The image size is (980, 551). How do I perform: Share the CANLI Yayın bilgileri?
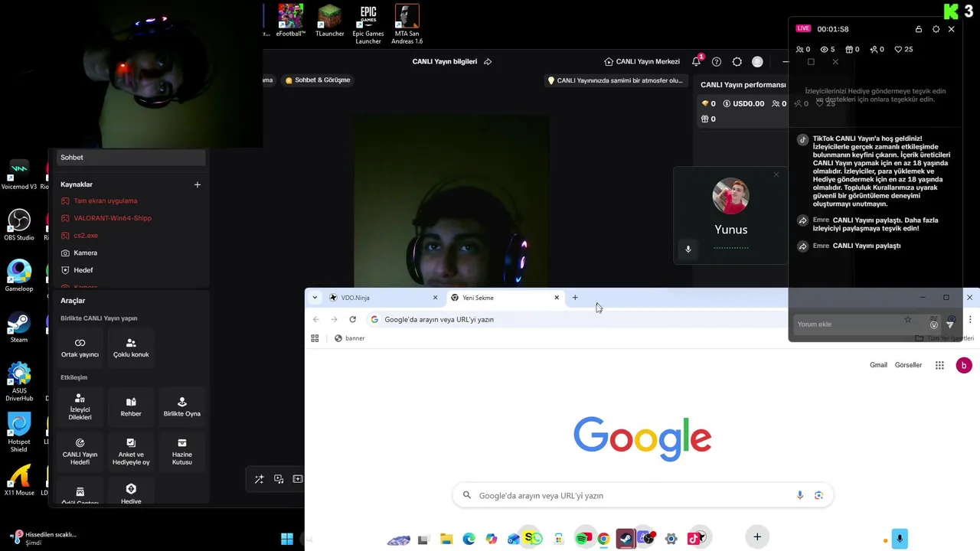(x=488, y=61)
